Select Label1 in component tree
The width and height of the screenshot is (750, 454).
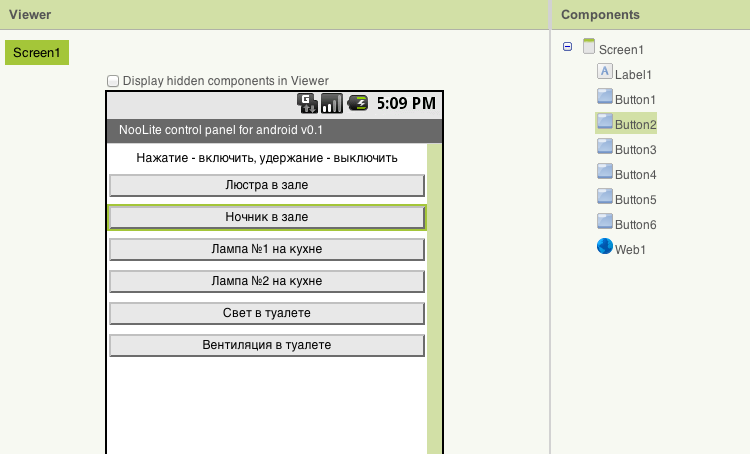633,75
